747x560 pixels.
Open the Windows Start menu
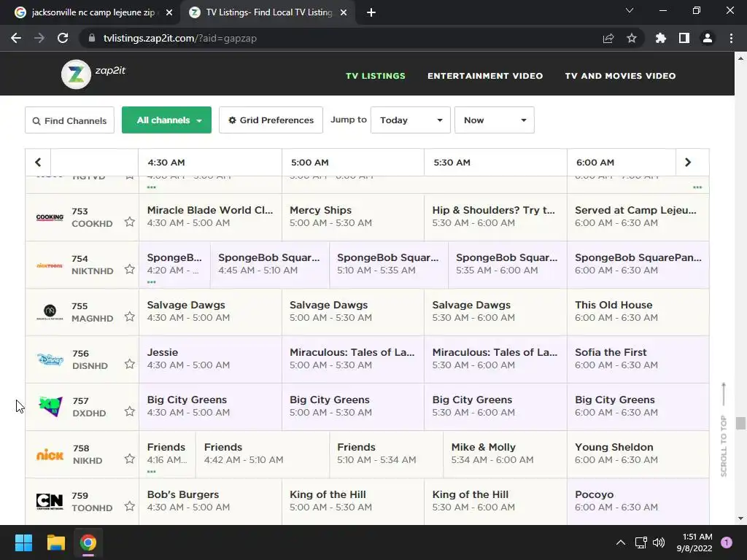(x=23, y=542)
